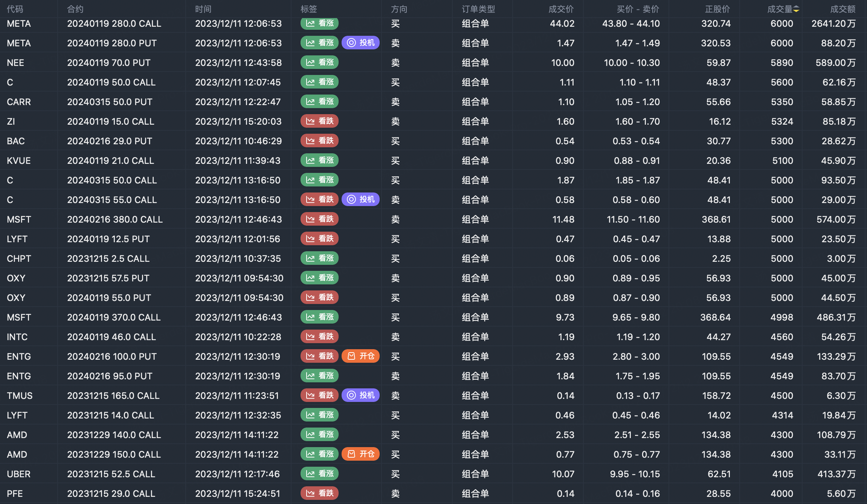Open the KVUE ticker symbol
867x504 pixels.
tap(19, 160)
